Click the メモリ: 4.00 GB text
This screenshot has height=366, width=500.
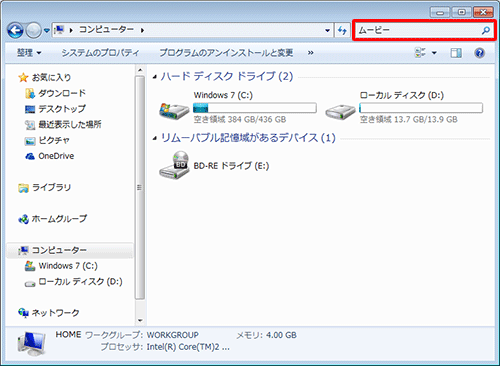tap(266, 335)
